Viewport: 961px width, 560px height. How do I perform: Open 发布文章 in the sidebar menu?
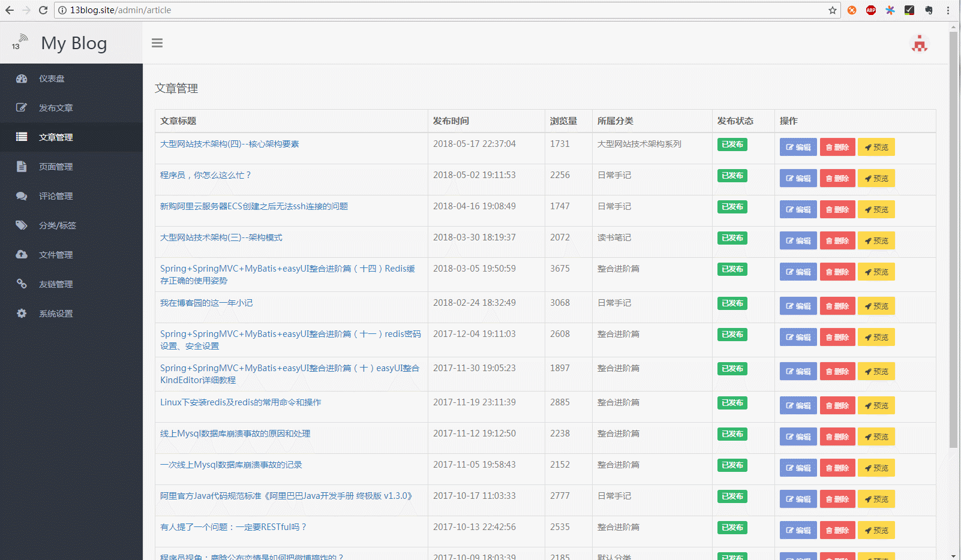point(56,108)
